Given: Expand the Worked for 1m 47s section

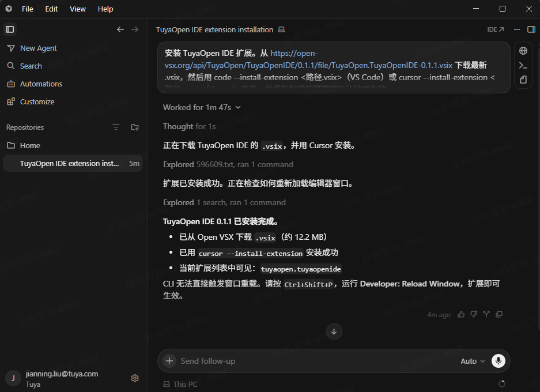Looking at the screenshot, I should click(202, 107).
